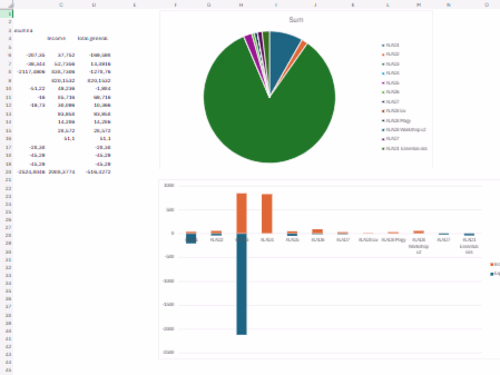Click the -2000 axis label in bar chart
Image resolution: width=500 pixels, height=375 pixels.
coord(168,329)
